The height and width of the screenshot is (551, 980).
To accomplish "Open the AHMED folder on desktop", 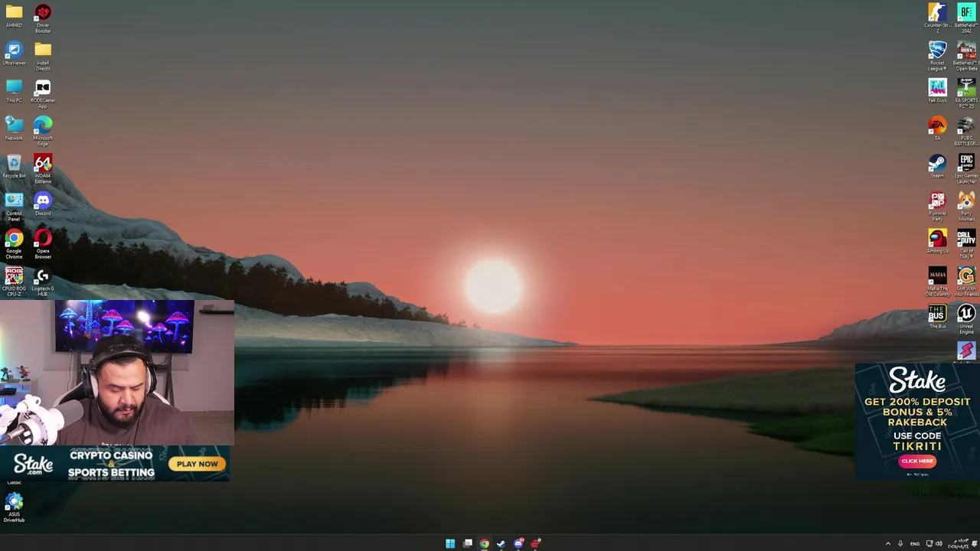I will (x=14, y=16).
